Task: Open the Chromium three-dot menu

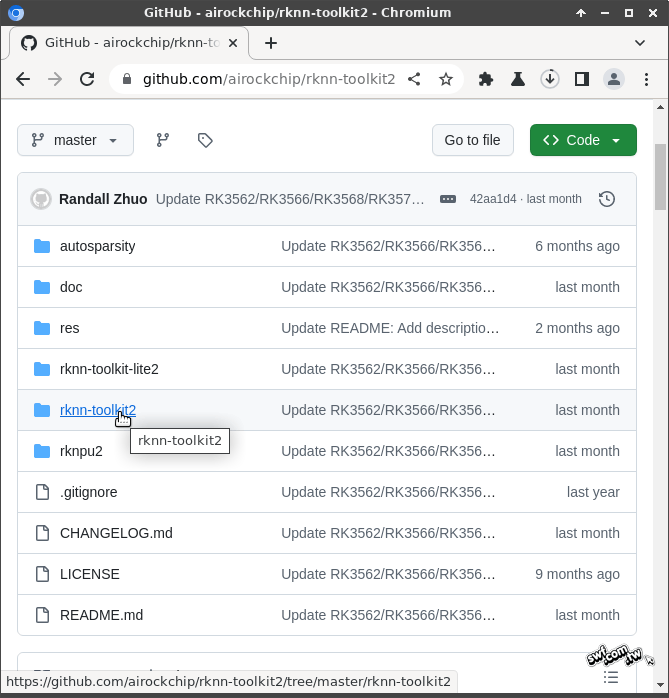Action: (x=646, y=79)
